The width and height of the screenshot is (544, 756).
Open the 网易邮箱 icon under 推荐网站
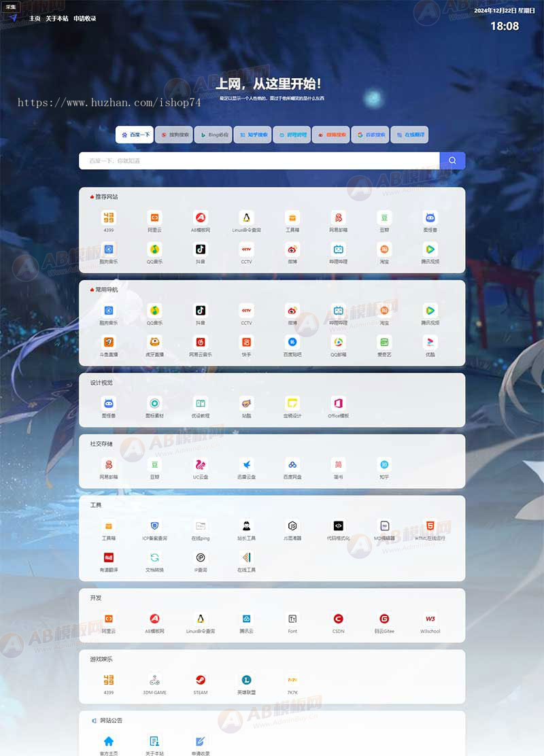coord(339,218)
